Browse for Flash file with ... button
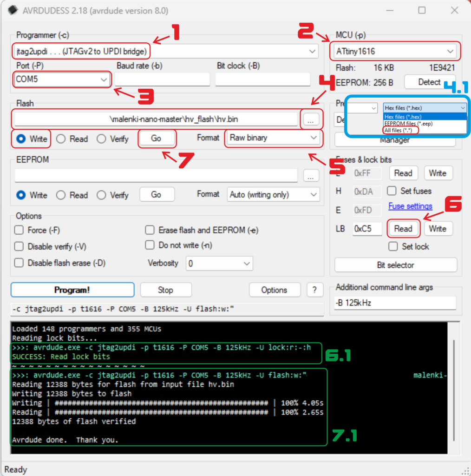 pos(311,119)
